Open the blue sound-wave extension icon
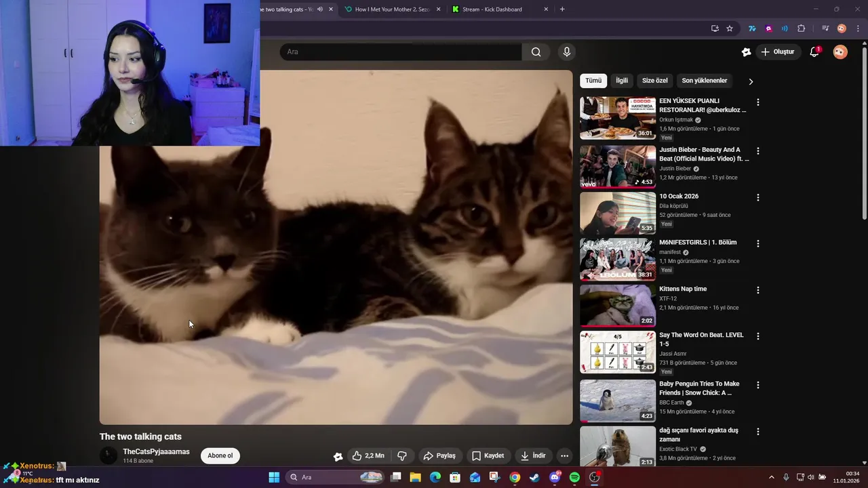Screen dimensions: 868x488 pyautogui.click(x=785, y=28)
